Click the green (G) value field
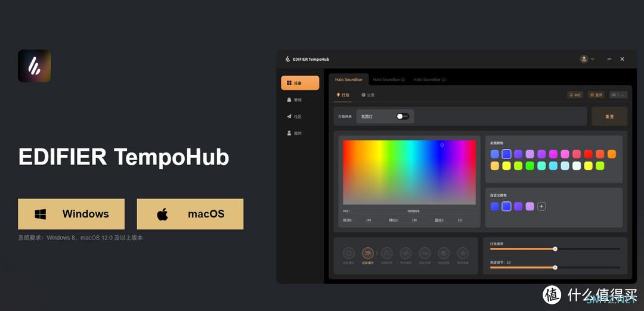Image resolution: width=644 pixels, height=311 pixels. pyautogui.click(x=414, y=220)
